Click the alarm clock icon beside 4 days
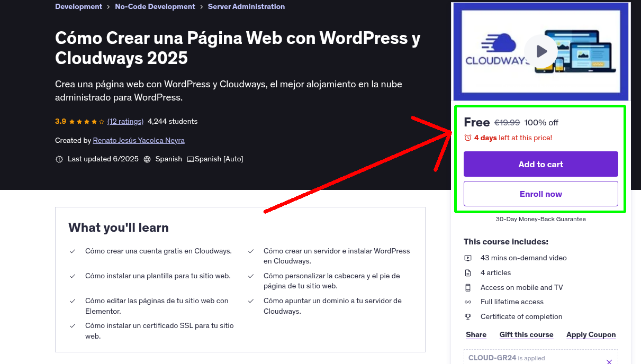Image resolution: width=641 pixels, height=364 pixels. (x=467, y=138)
